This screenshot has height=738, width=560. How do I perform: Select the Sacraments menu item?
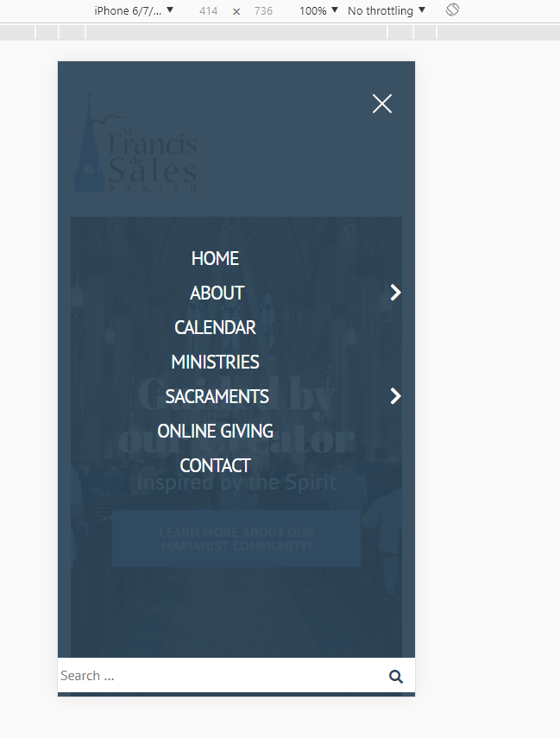click(217, 396)
